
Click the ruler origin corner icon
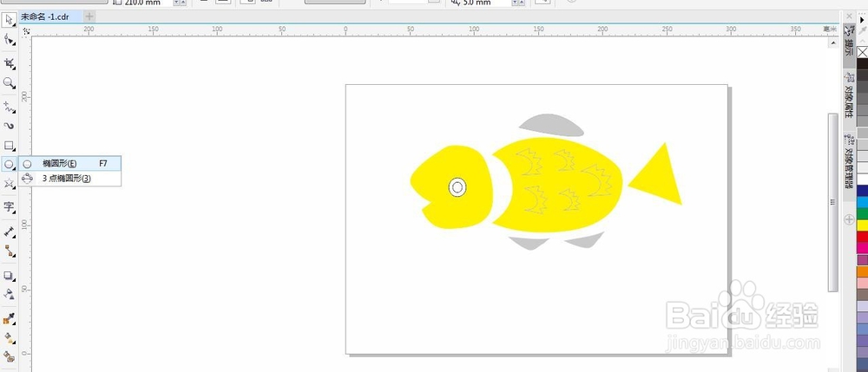pyautogui.click(x=25, y=31)
